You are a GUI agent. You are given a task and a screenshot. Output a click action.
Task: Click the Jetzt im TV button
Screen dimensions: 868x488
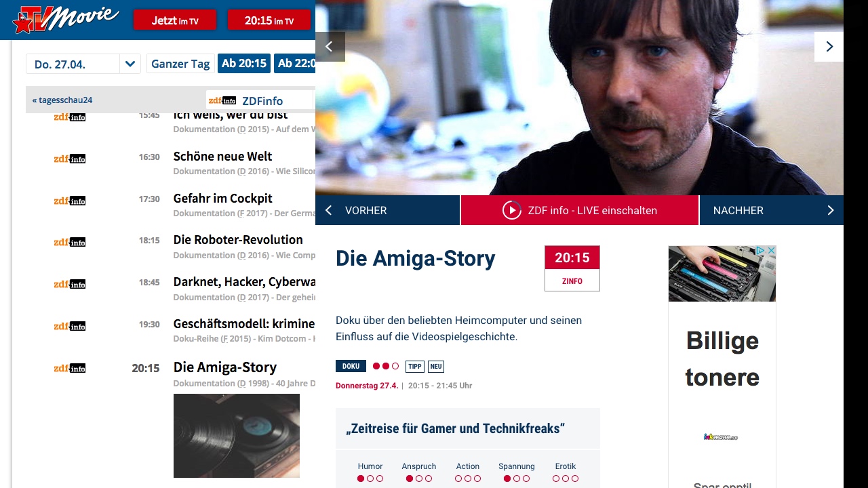[x=175, y=20]
